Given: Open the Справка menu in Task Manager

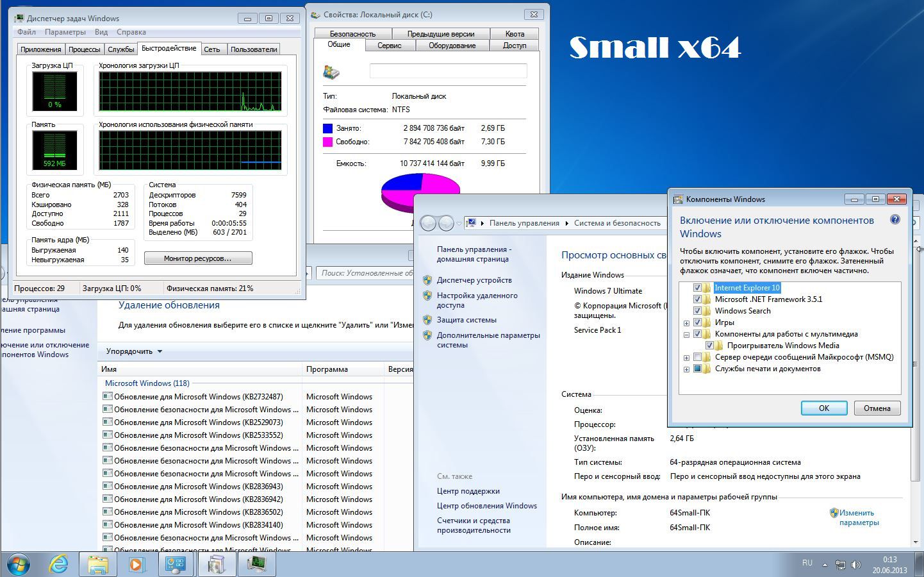Looking at the screenshot, I should (131, 32).
